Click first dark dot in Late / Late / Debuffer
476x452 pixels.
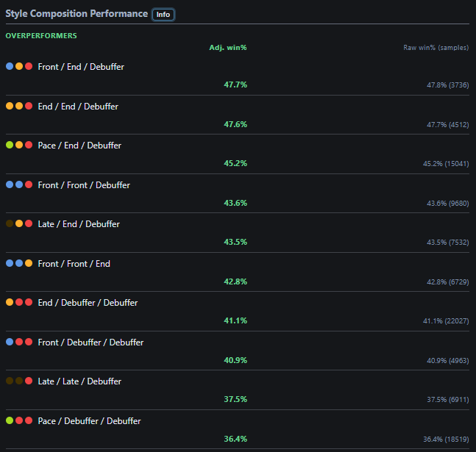tap(10, 381)
